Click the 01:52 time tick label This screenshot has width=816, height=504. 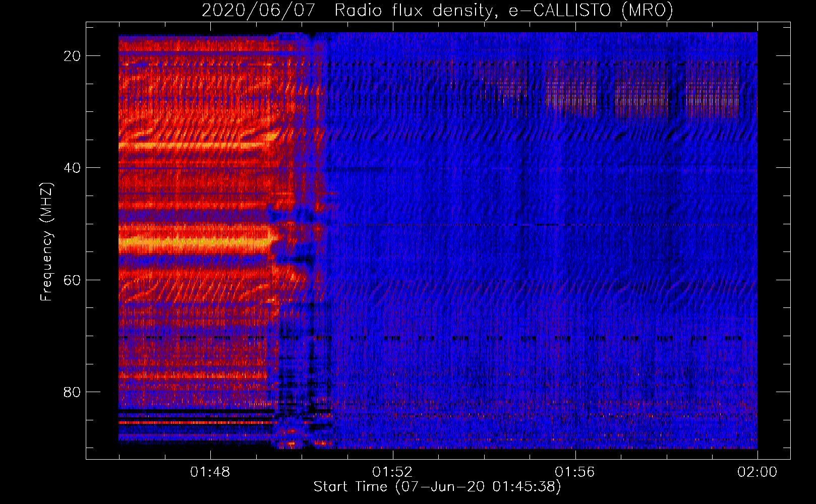(x=392, y=472)
